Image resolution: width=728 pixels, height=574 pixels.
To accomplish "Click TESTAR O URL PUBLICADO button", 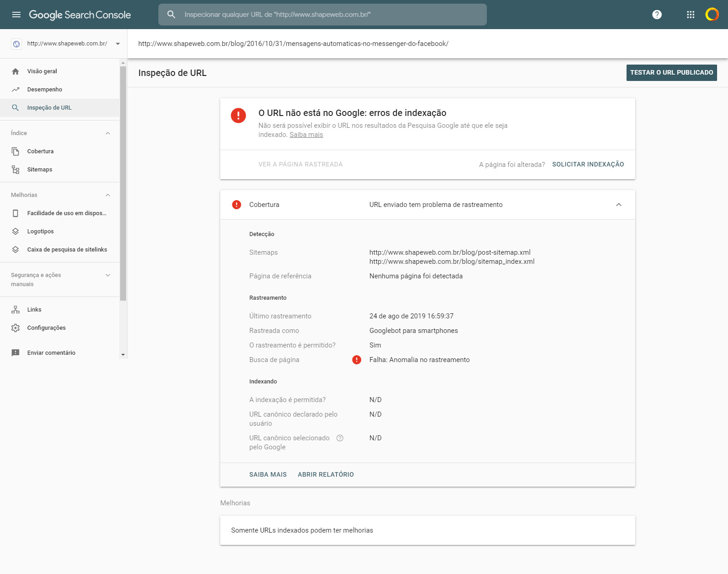I will point(672,73).
